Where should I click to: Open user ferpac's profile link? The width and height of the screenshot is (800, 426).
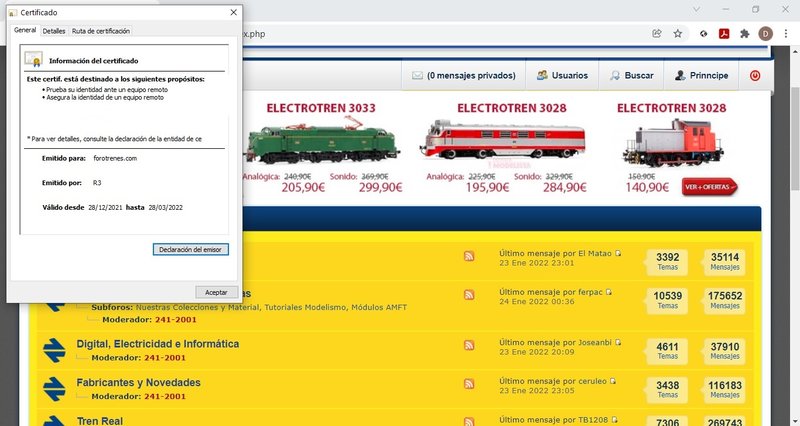(x=590, y=292)
